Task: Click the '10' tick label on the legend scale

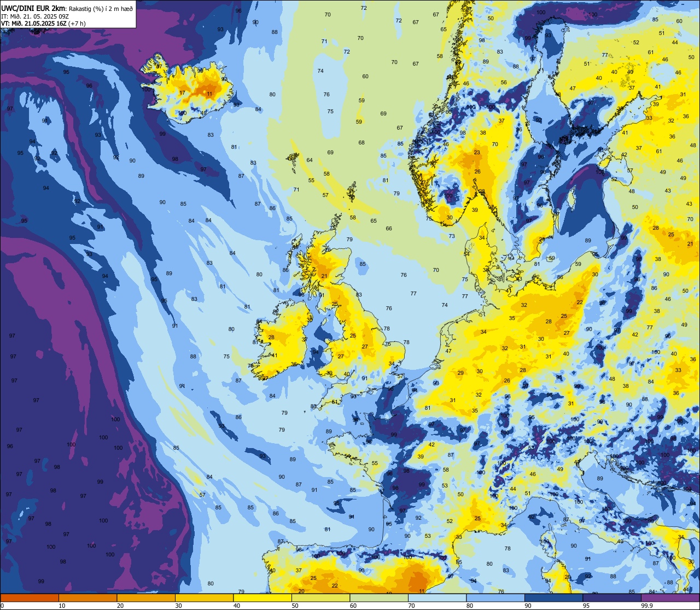Action: pos(62,606)
